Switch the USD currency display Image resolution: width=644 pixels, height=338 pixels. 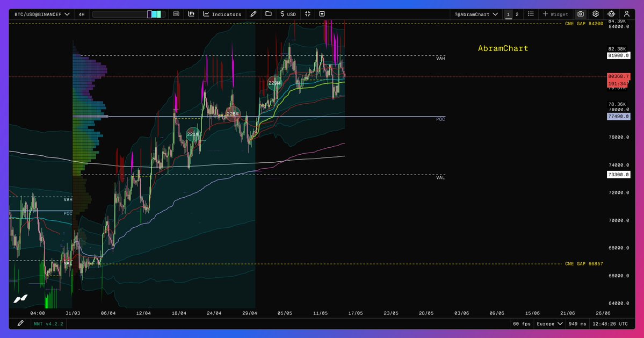[x=288, y=15]
